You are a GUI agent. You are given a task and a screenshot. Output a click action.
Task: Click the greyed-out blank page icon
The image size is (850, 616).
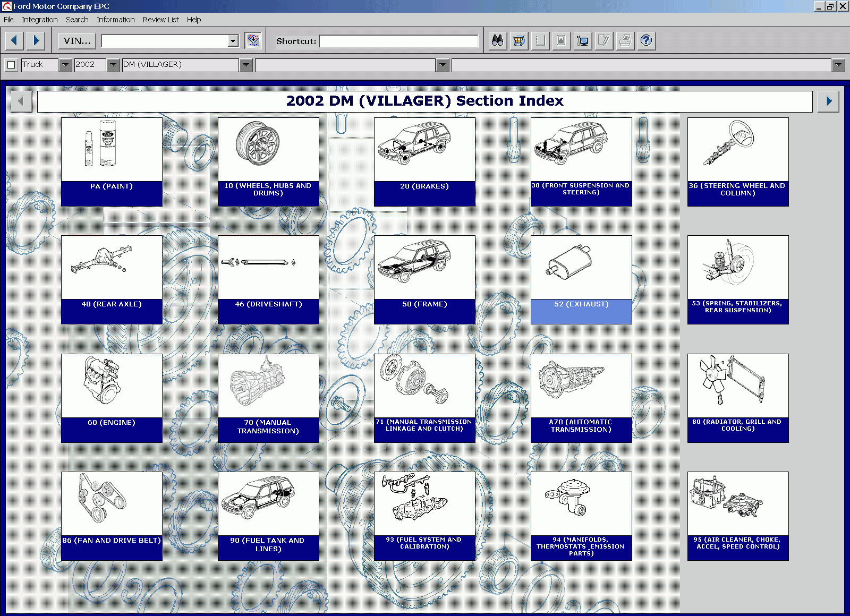click(540, 41)
